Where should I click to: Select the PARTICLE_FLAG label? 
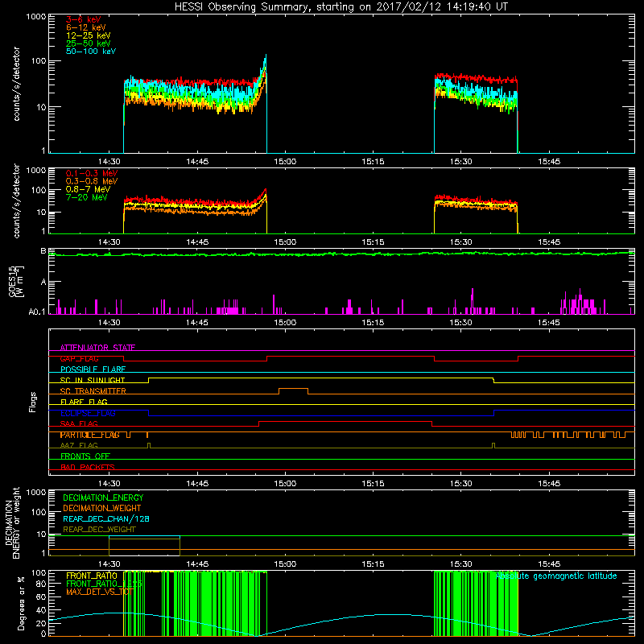(89, 435)
